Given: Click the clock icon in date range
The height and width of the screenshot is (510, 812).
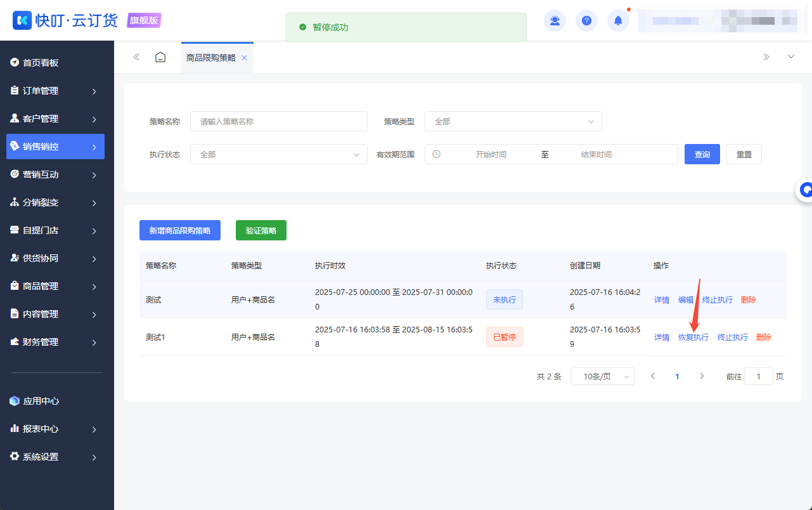Looking at the screenshot, I should tap(436, 154).
